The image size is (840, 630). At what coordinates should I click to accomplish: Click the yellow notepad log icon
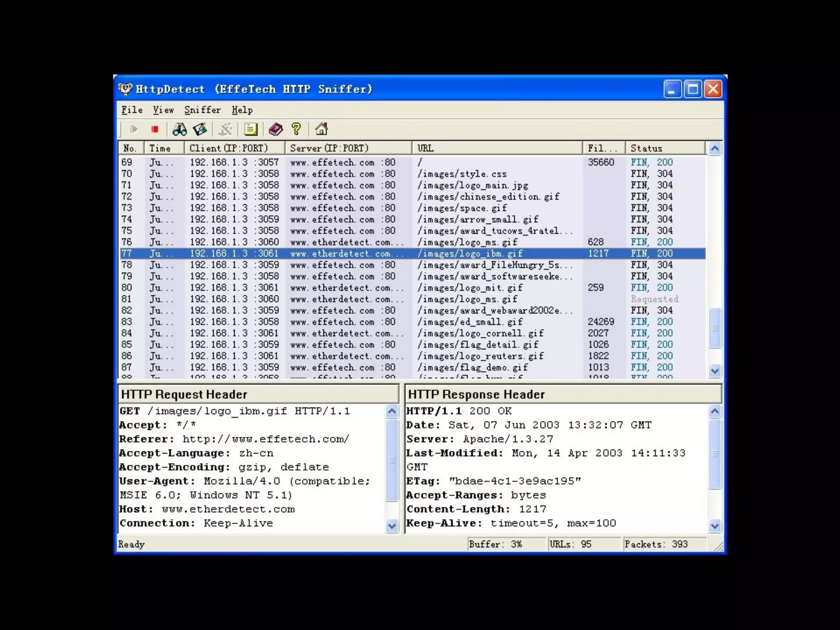pos(251,130)
